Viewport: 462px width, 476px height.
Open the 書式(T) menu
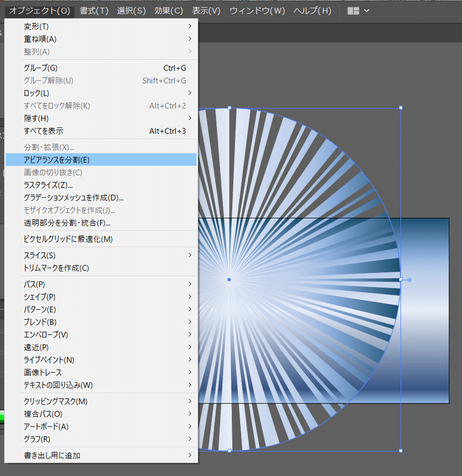94,11
